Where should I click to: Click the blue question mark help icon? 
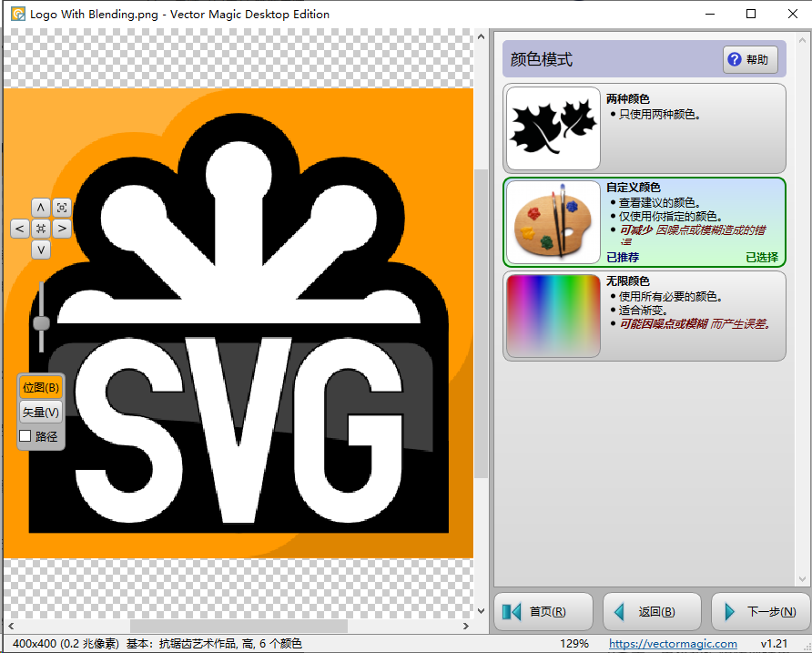(x=735, y=59)
